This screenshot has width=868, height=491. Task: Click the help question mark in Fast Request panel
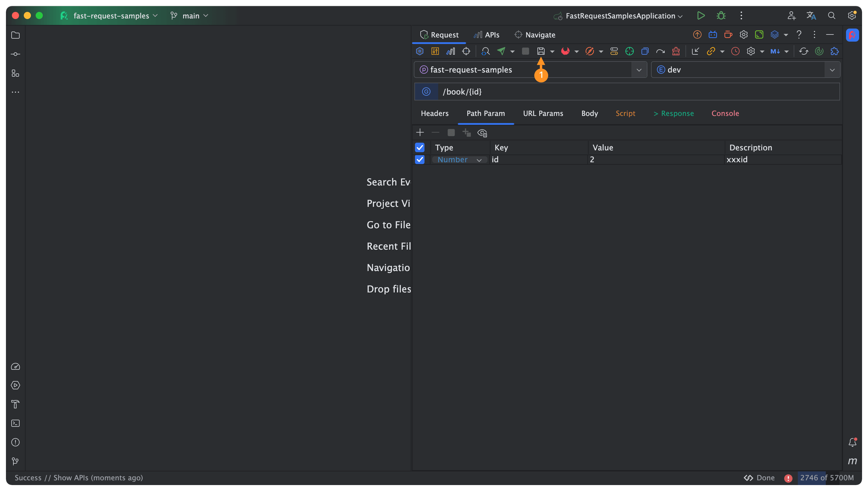click(x=799, y=34)
